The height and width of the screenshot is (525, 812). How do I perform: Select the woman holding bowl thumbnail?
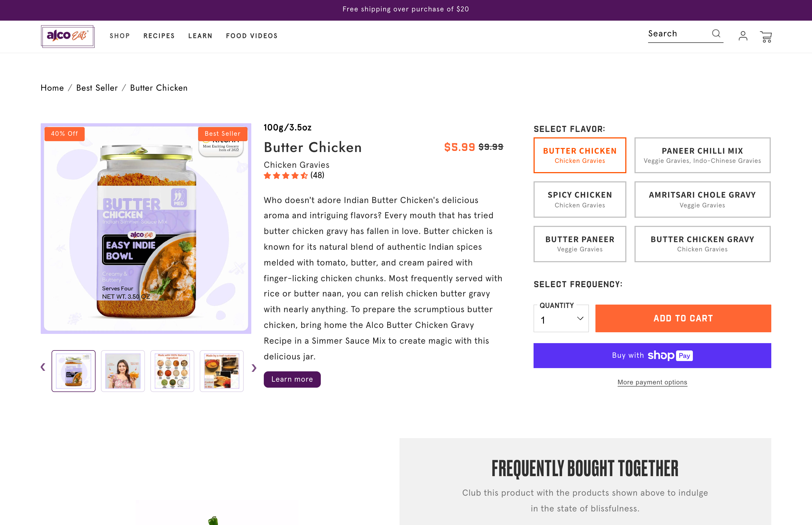tap(123, 371)
